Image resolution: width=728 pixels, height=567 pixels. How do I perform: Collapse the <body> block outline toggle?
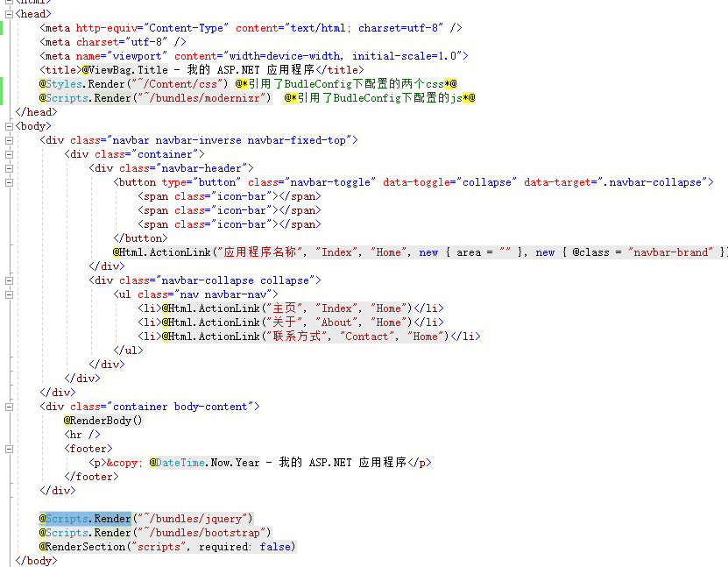click(x=9, y=126)
